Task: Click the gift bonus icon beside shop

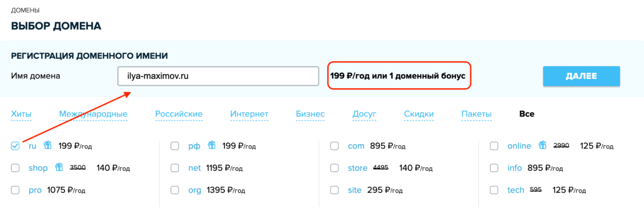Action: coord(59,167)
